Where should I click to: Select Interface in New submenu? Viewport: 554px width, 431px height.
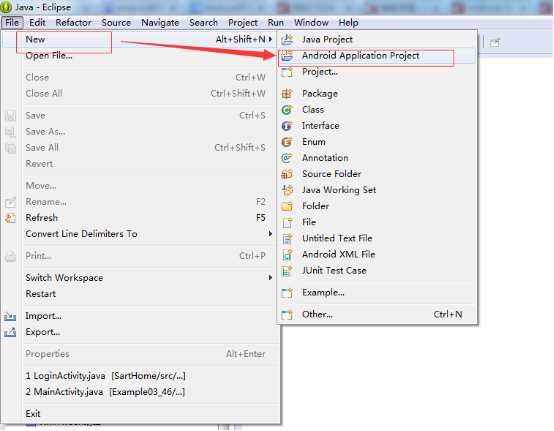tap(377, 126)
